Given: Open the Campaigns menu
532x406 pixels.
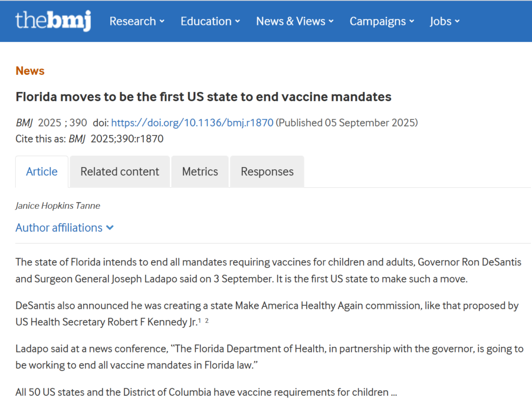Looking at the screenshot, I should [378, 21].
